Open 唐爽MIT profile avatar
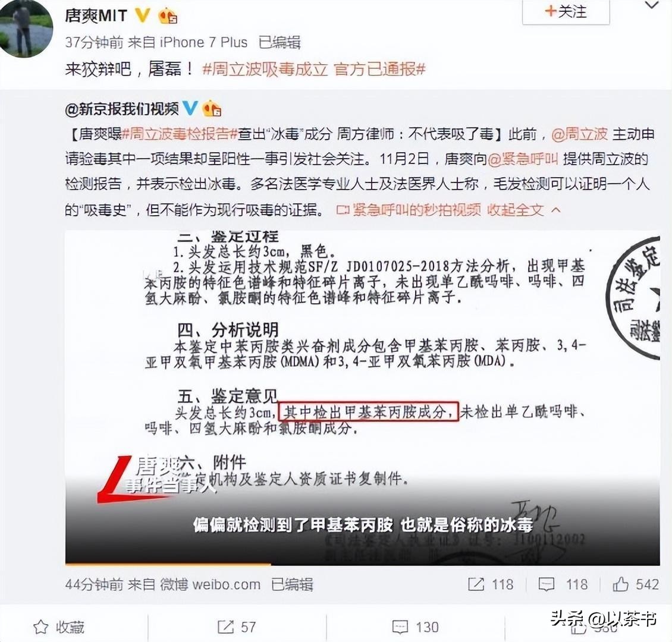Image resolution: width=672 pixels, height=642 pixels. (27, 28)
